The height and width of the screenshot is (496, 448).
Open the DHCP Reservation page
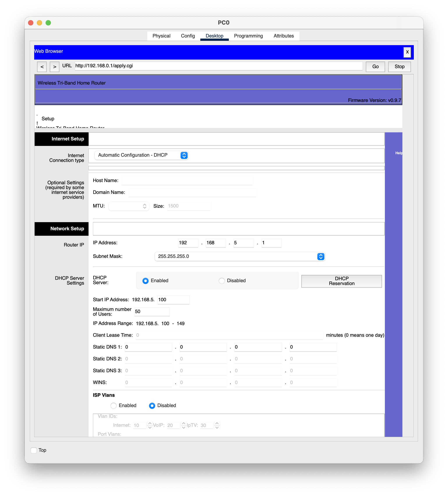[x=341, y=281]
